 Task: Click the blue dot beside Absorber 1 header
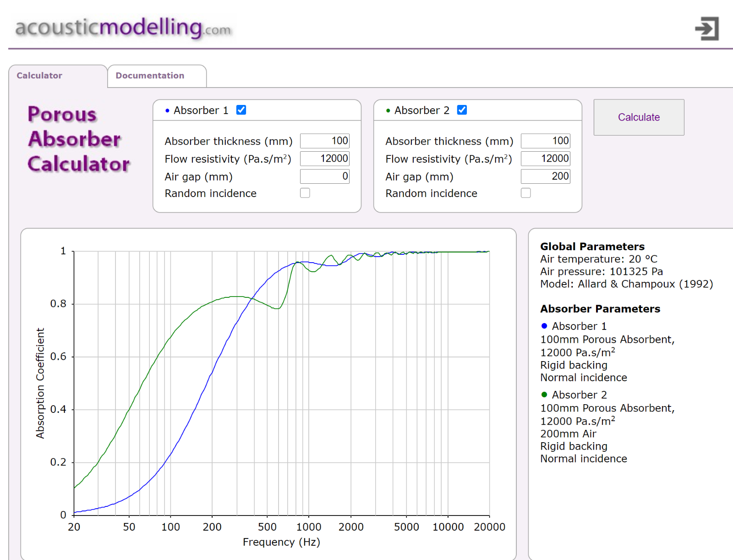pos(167,110)
